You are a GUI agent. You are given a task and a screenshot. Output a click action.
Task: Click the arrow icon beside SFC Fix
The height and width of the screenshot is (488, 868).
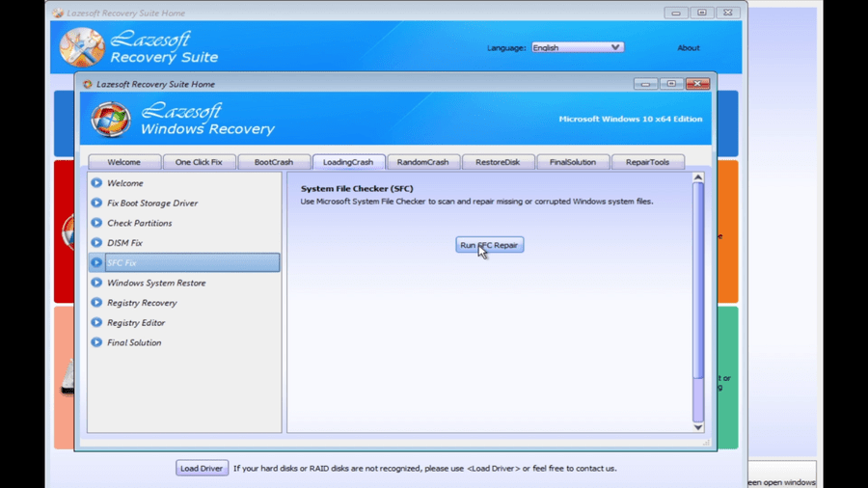click(x=96, y=262)
